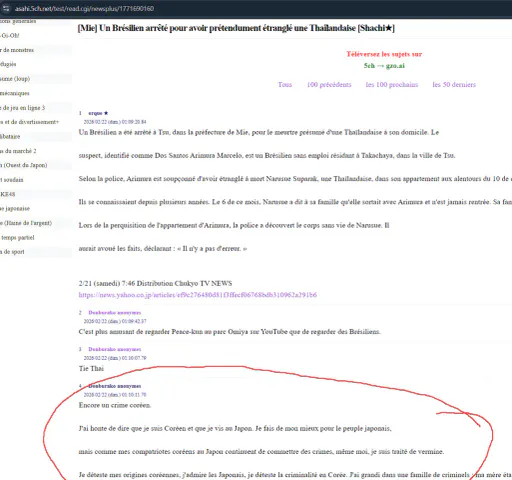512x480 pixels.
Task: Open sidebar board 'du marché 2'
Action: (x=18, y=151)
